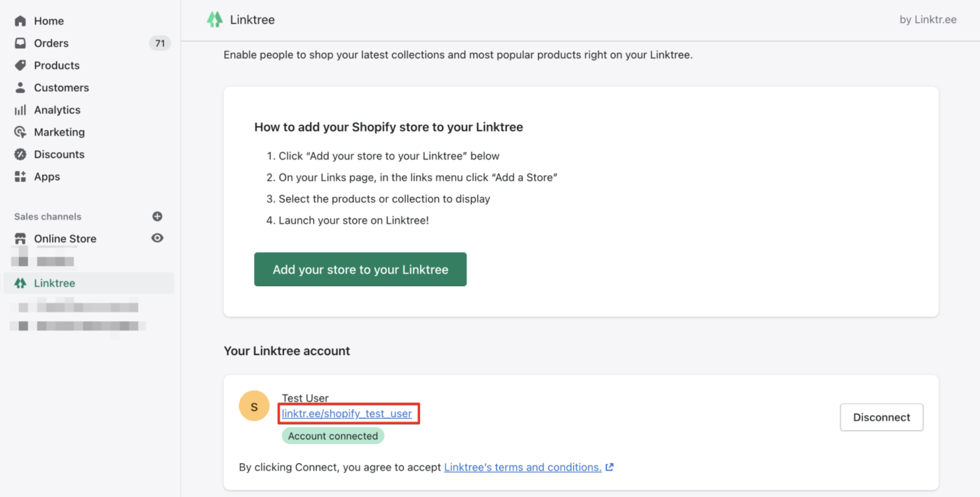980x497 pixels.
Task: Select the Home icon in sidebar
Action: click(20, 21)
